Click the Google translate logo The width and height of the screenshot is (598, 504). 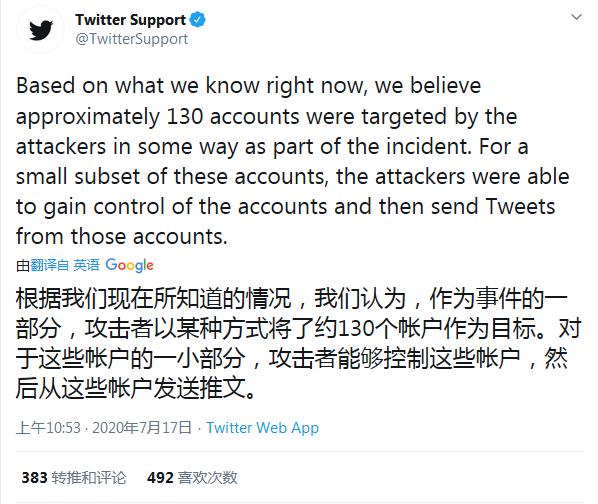click(130, 265)
